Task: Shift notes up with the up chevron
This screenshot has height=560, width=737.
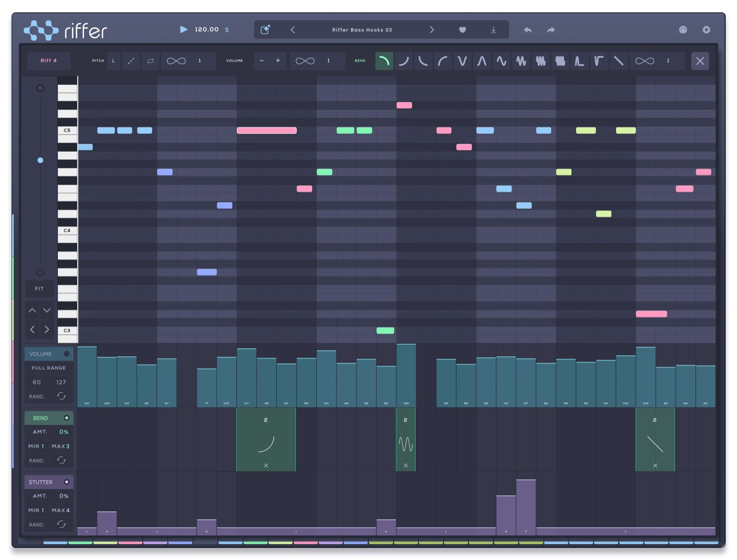Action: pyautogui.click(x=32, y=311)
